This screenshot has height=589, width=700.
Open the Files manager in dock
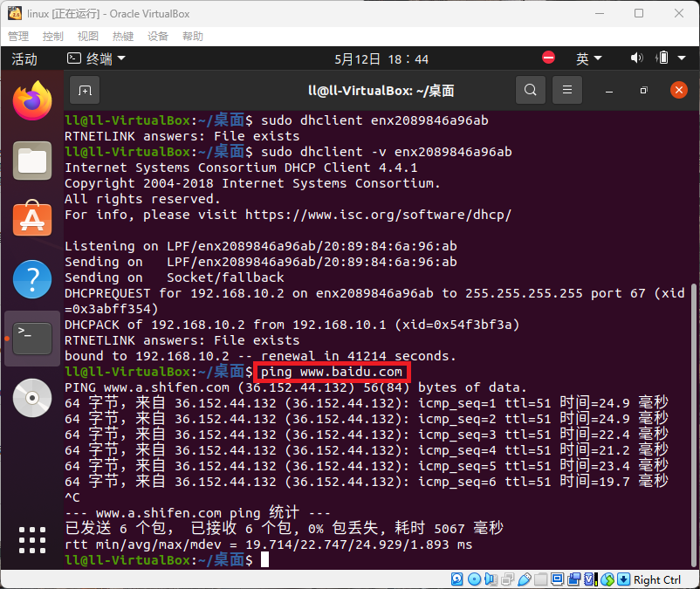(32, 161)
